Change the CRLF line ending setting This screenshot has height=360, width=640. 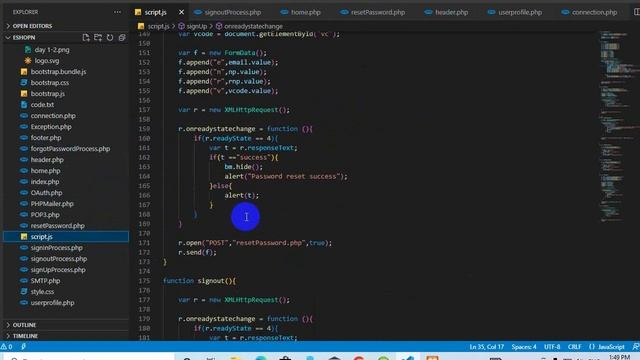point(574,347)
